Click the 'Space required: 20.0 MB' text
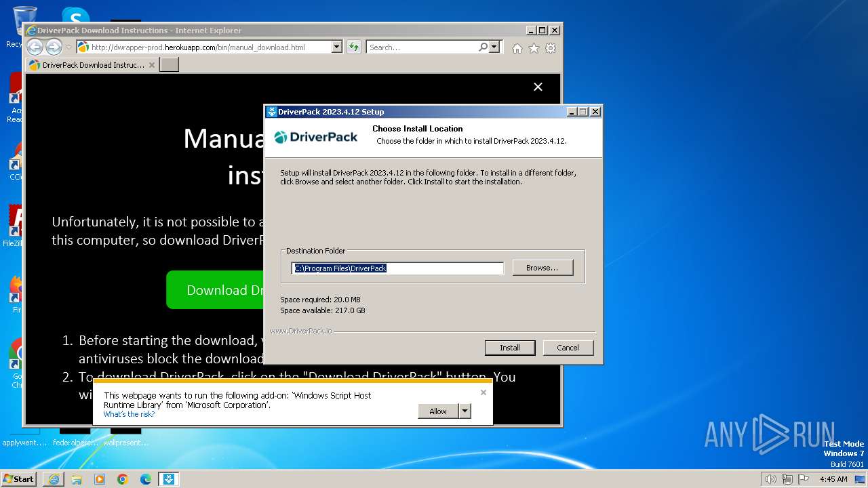Screen dimensions: 868x488 click(x=320, y=300)
